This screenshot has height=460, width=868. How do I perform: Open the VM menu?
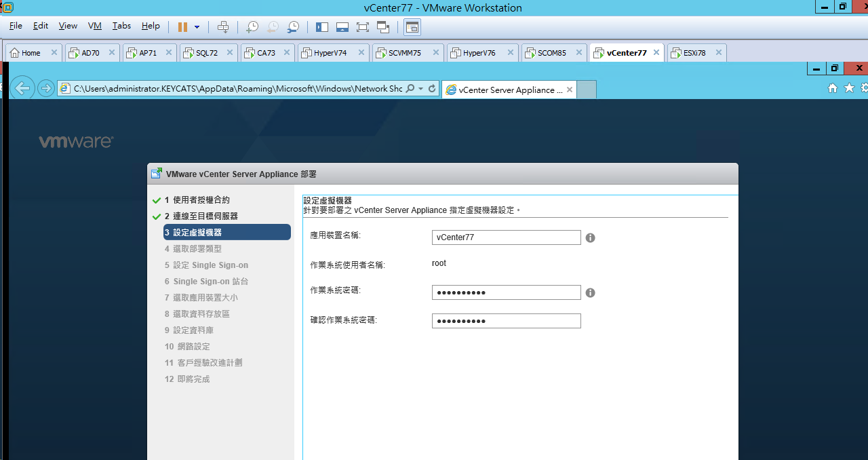click(95, 26)
